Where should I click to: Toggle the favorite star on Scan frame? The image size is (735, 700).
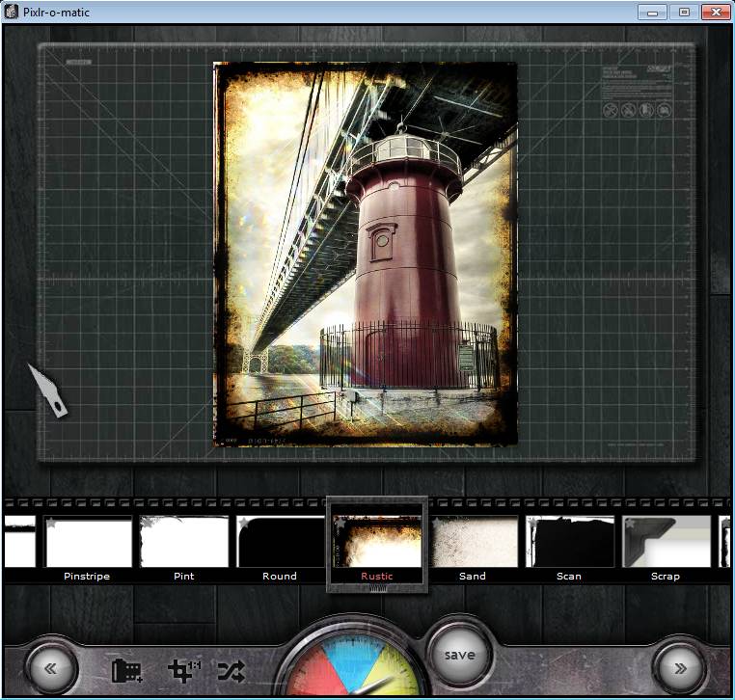[x=533, y=523]
